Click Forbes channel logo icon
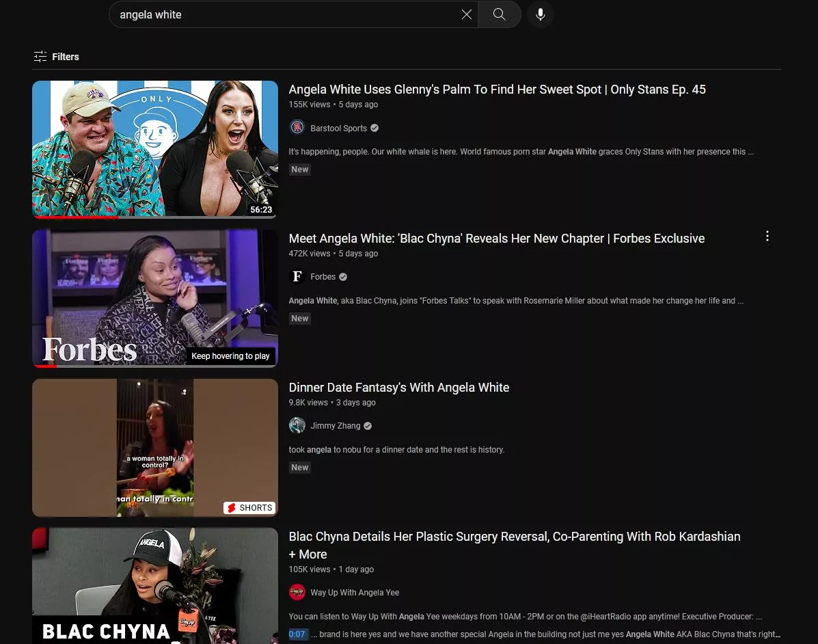Screen dimensions: 818x644 pos(297,277)
